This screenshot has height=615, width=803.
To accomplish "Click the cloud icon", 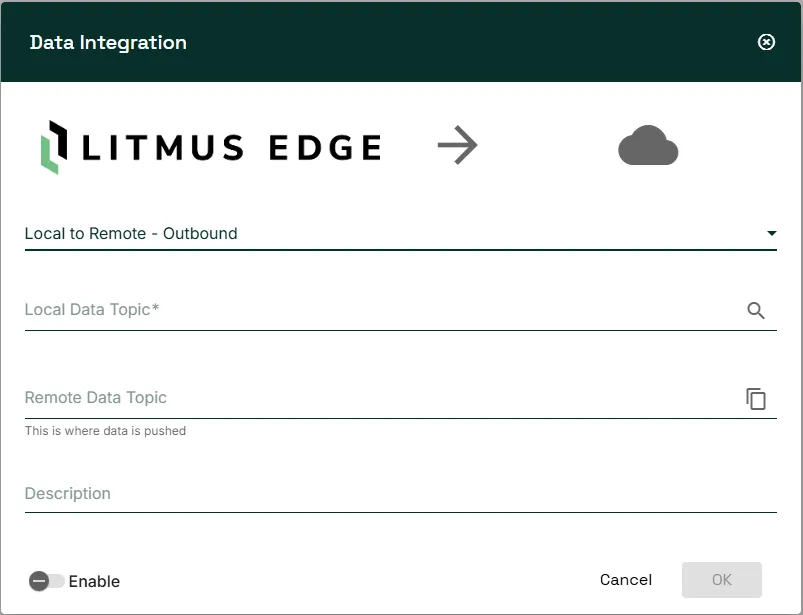I will [648, 145].
